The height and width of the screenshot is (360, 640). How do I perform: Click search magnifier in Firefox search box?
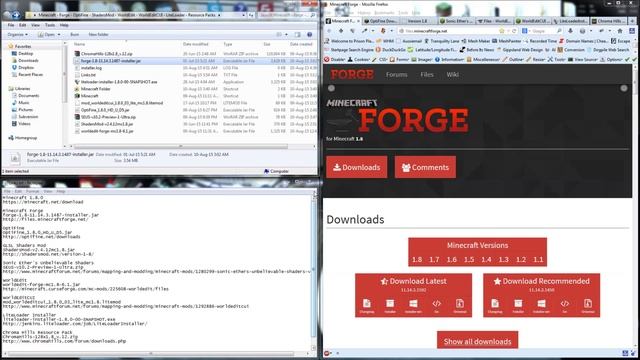pos(559,31)
